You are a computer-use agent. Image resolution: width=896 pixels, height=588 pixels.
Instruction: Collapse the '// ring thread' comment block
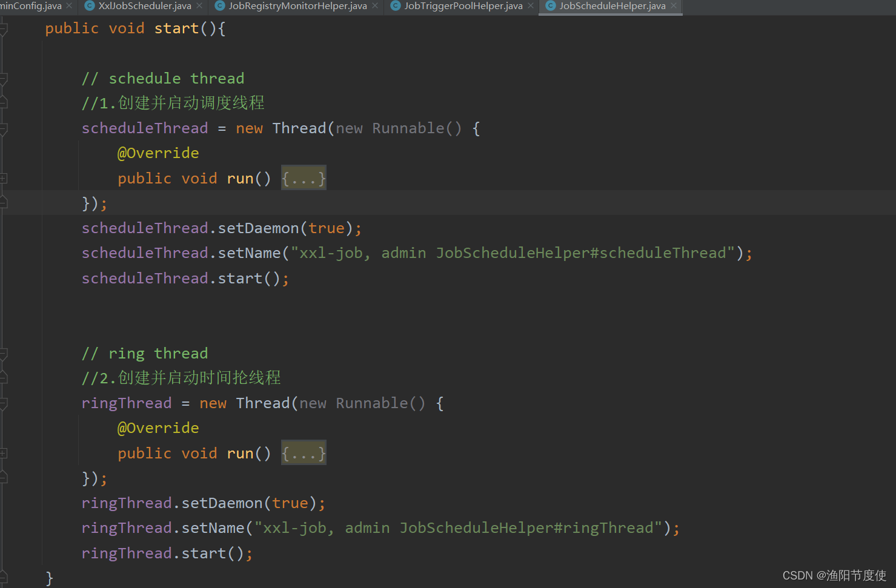4,353
